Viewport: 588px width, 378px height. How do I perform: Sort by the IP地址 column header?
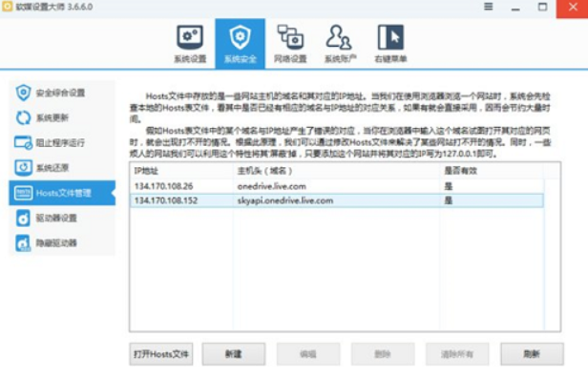pyautogui.click(x=181, y=171)
